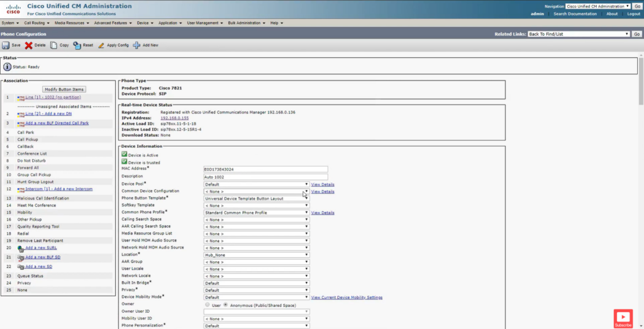
Task: Click the Line [2] Add new DN icon
Action: (21, 114)
